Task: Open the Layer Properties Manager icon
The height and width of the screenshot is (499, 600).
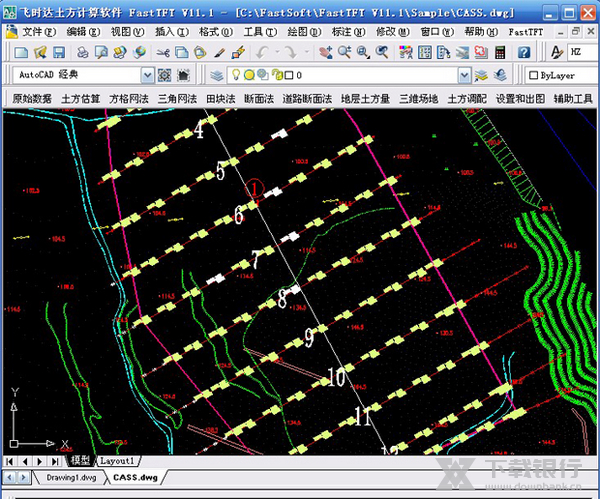Action: pos(217,75)
